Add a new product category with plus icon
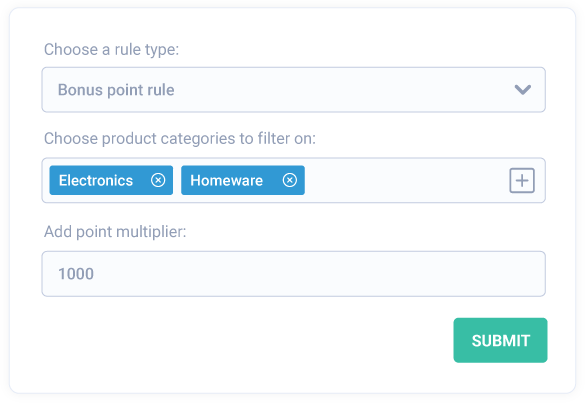 522,181
